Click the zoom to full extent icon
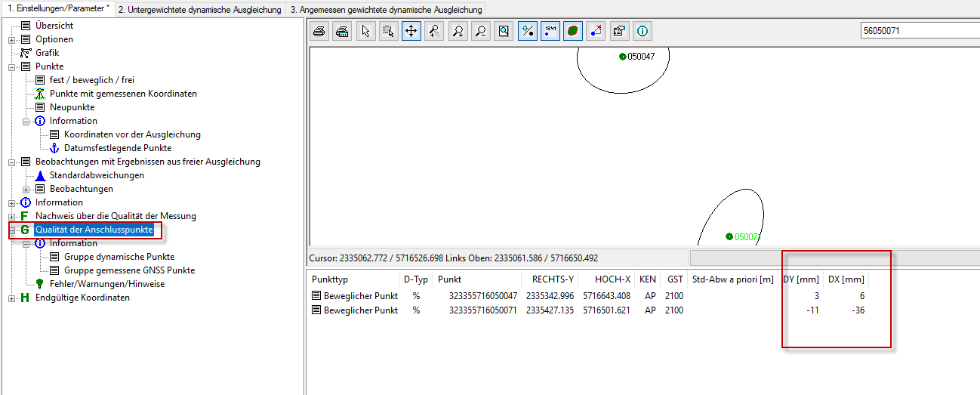 click(504, 32)
